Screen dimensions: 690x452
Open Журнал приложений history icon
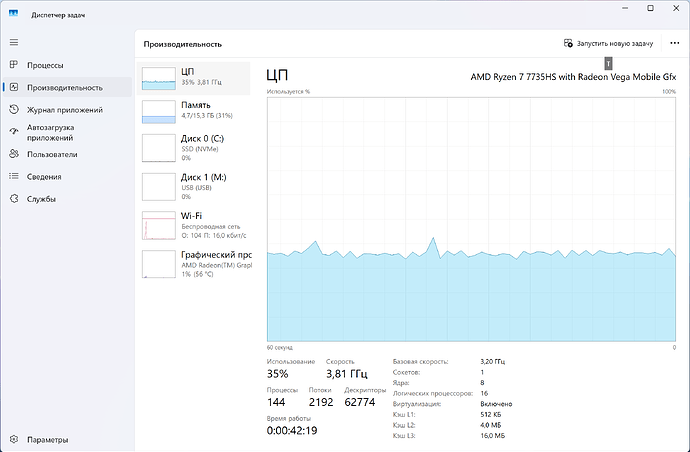coord(14,110)
